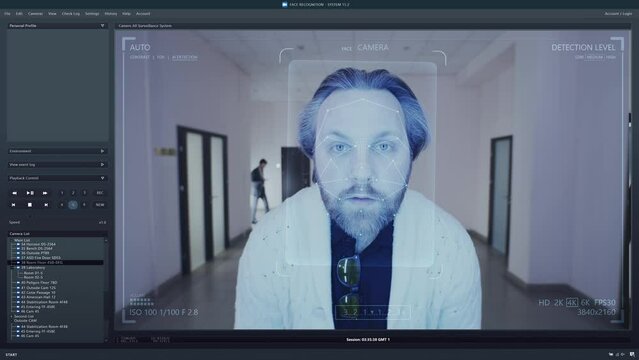The width and height of the screenshot is (639, 360).
Task: Set video resolution to the boxed 4K
Action: pos(572,303)
